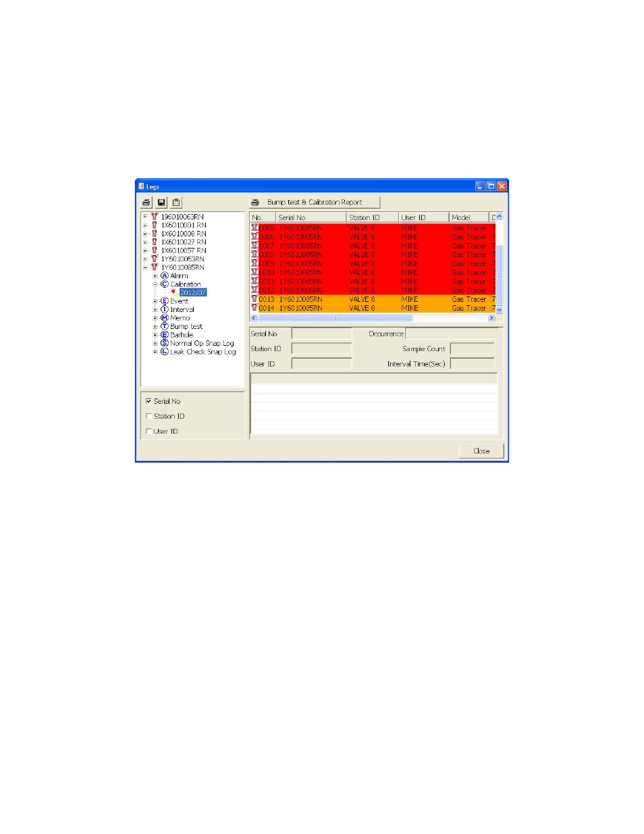Click the Interval Time(Sec) input field
Screen dimensions: 644x834
pos(473,363)
